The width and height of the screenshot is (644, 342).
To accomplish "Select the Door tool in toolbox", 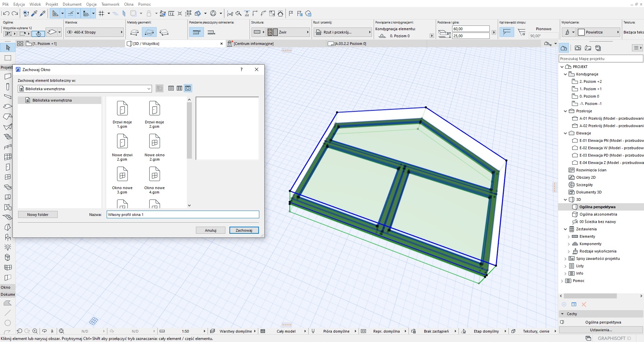I will tap(8, 167).
